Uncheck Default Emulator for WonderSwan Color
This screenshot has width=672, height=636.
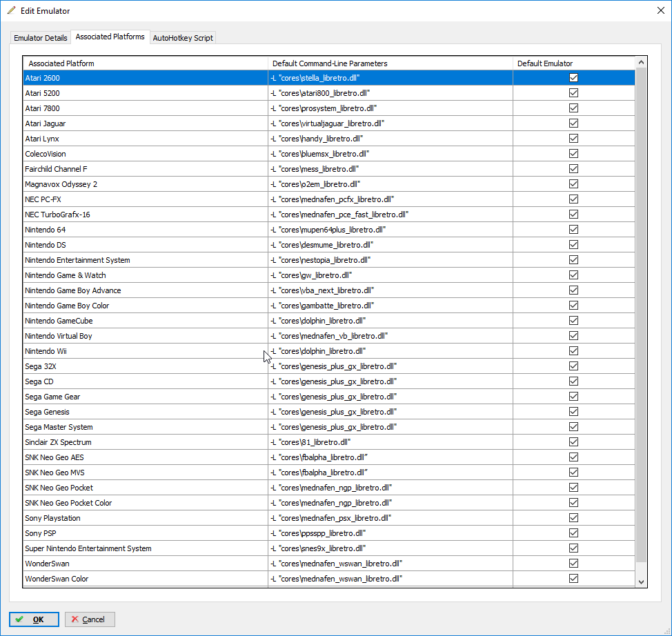(573, 579)
